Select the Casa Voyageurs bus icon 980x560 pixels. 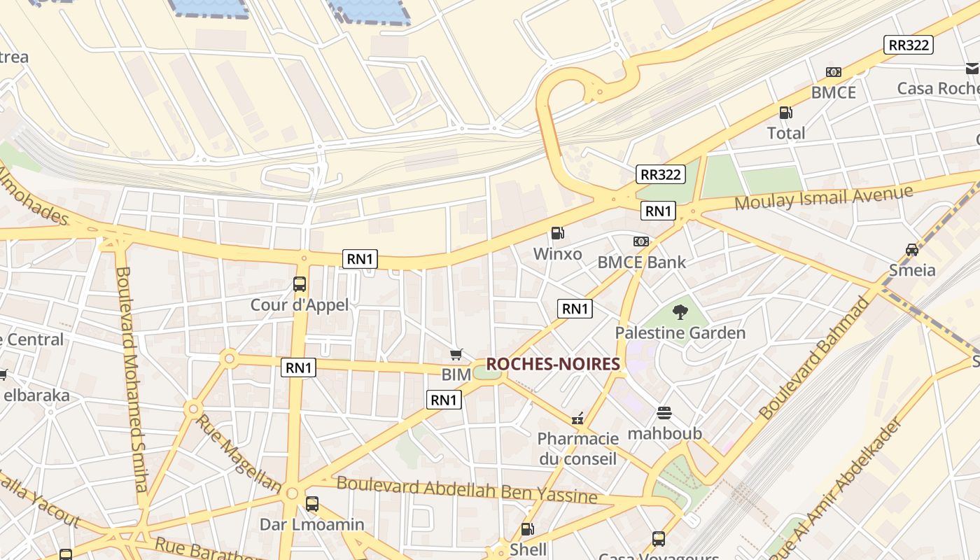658,539
